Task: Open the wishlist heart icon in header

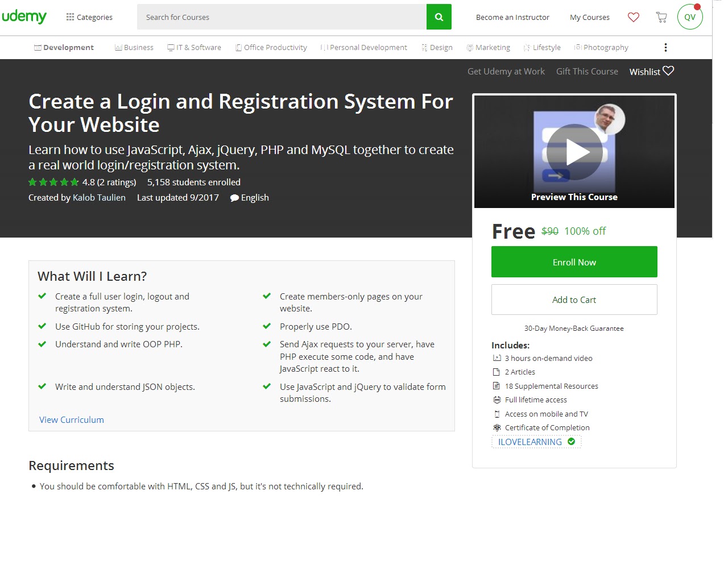Action: [634, 17]
